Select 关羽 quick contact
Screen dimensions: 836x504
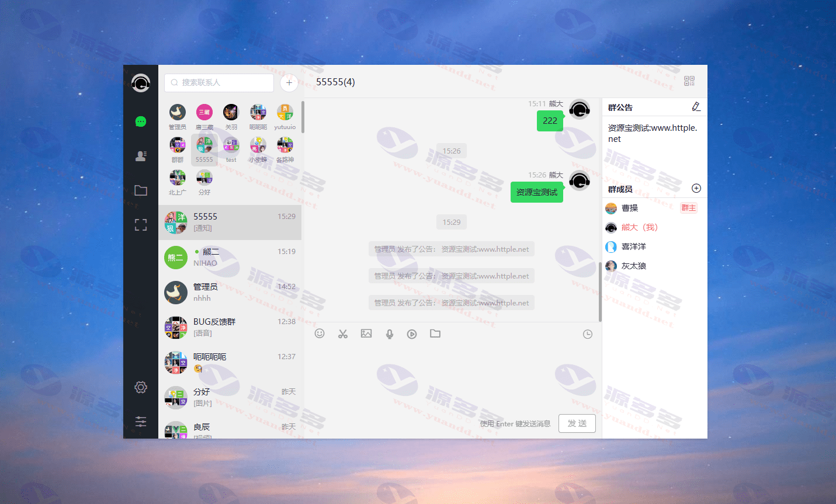(x=231, y=117)
